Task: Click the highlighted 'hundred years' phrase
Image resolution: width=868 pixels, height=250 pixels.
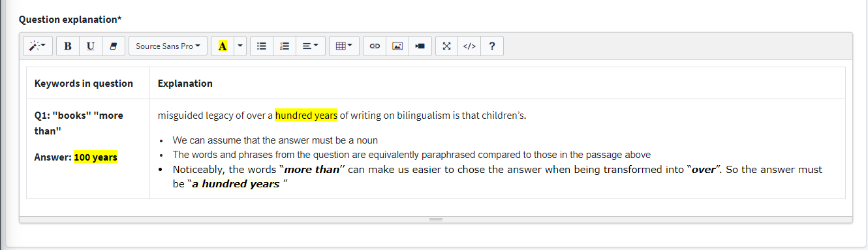Action: [x=306, y=116]
